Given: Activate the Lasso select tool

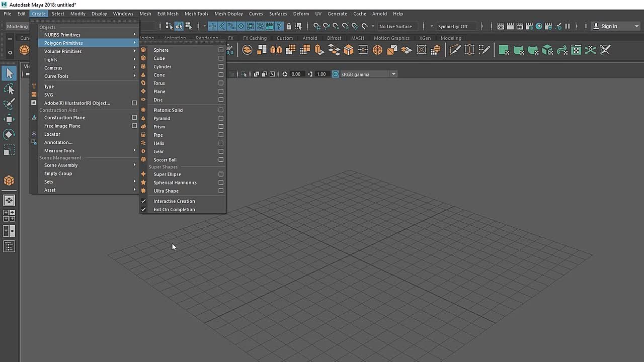Looking at the screenshot, I should (x=9, y=89).
